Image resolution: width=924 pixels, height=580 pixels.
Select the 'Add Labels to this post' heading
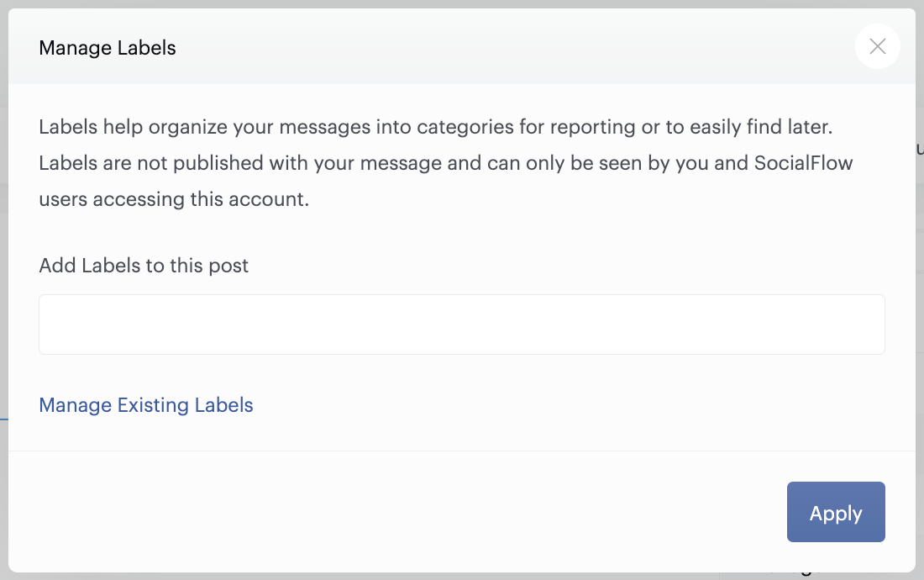(x=144, y=266)
